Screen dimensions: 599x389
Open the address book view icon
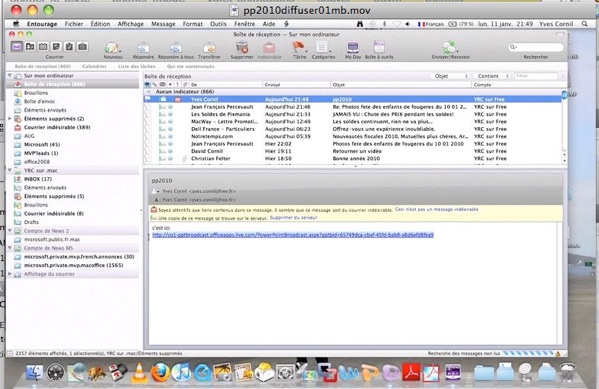point(30,47)
